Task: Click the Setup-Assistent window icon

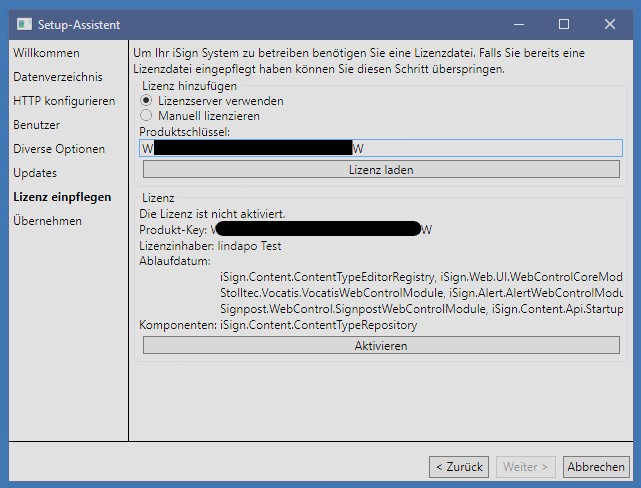Action: [24, 25]
